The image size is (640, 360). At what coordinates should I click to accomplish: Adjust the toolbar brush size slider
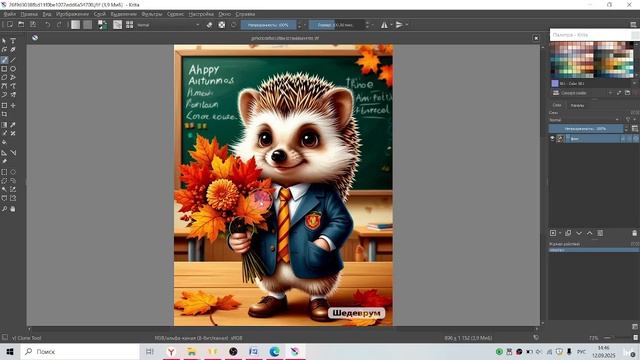[336, 25]
